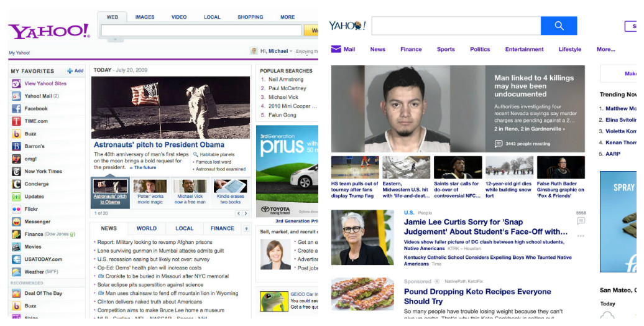Select the Local search tab

[x=212, y=17]
